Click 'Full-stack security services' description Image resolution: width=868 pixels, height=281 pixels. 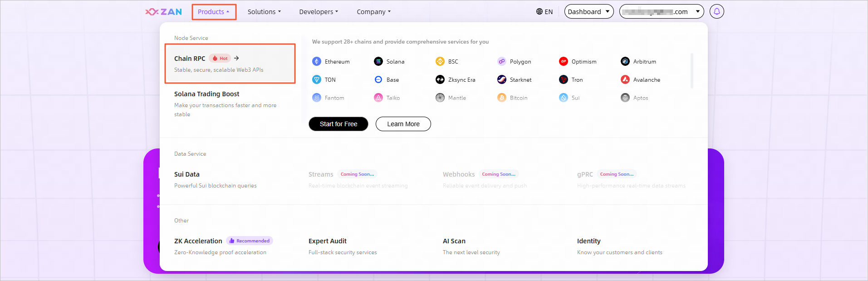point(343,252)
